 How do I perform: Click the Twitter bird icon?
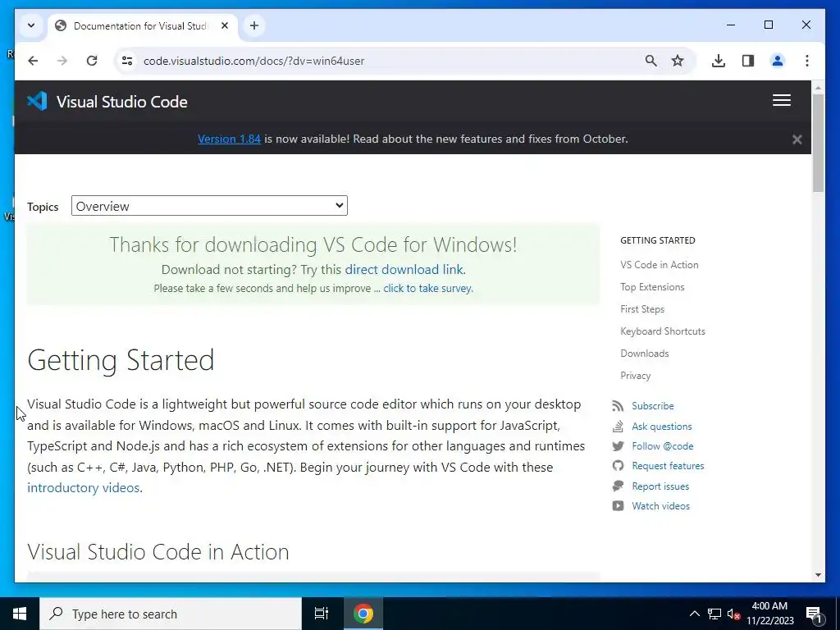[x=618, y=446]
